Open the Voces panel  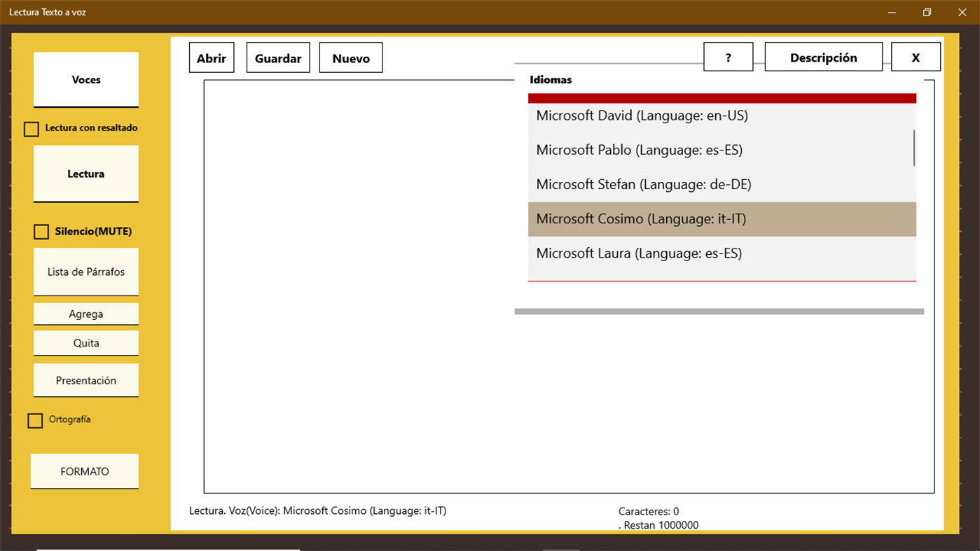85,79
